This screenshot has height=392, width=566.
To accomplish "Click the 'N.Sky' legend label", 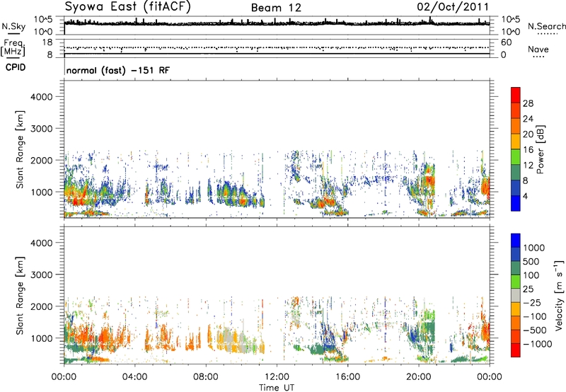I will [13, 26].
